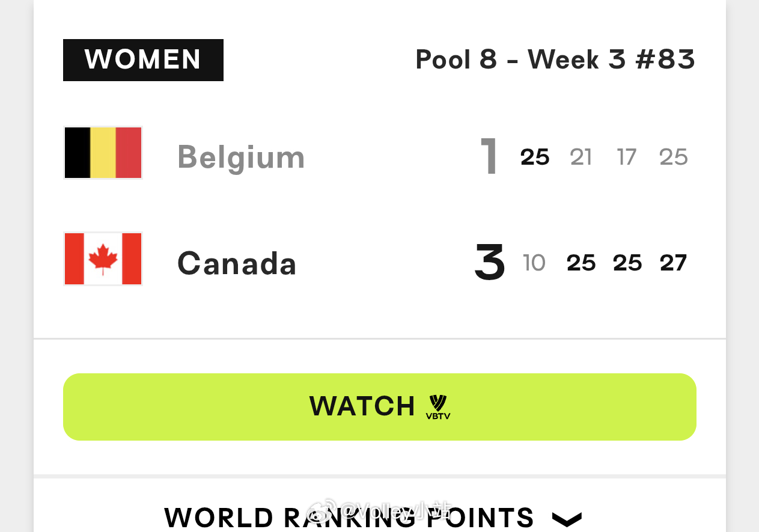Select the WOMEN category label
Image resolution: width=759 pixels, height=532 pixels.
coord(143,60)
